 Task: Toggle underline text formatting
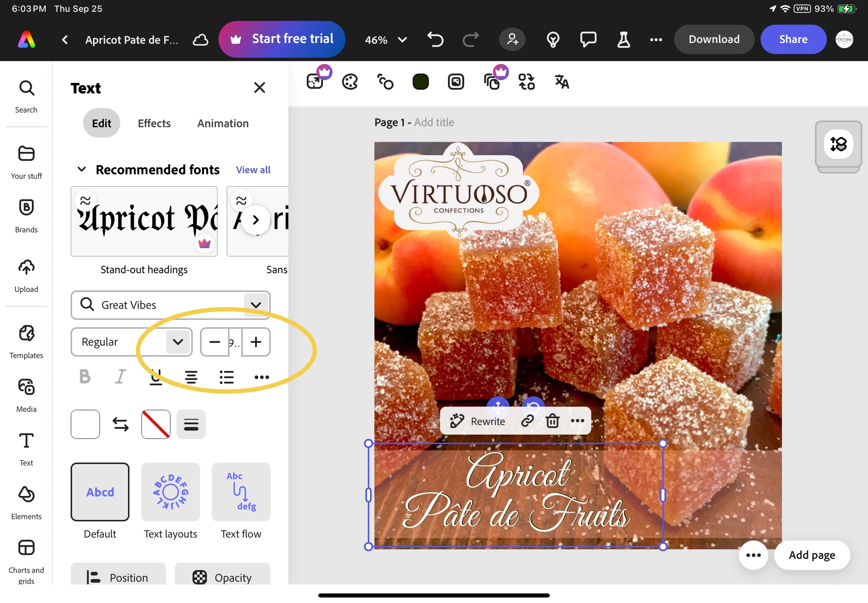click(x=156, y=377)
